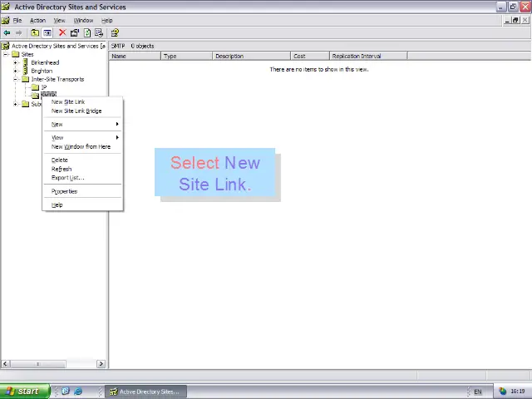Click the EN language indicator on the taskbar
Screen dimensions: 532x399
[478, 392]
